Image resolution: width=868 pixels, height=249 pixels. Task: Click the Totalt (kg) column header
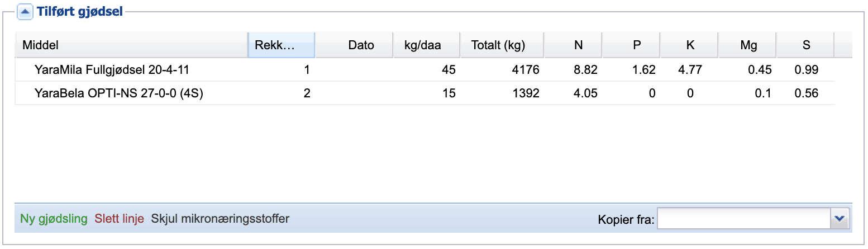click(502, 45)
